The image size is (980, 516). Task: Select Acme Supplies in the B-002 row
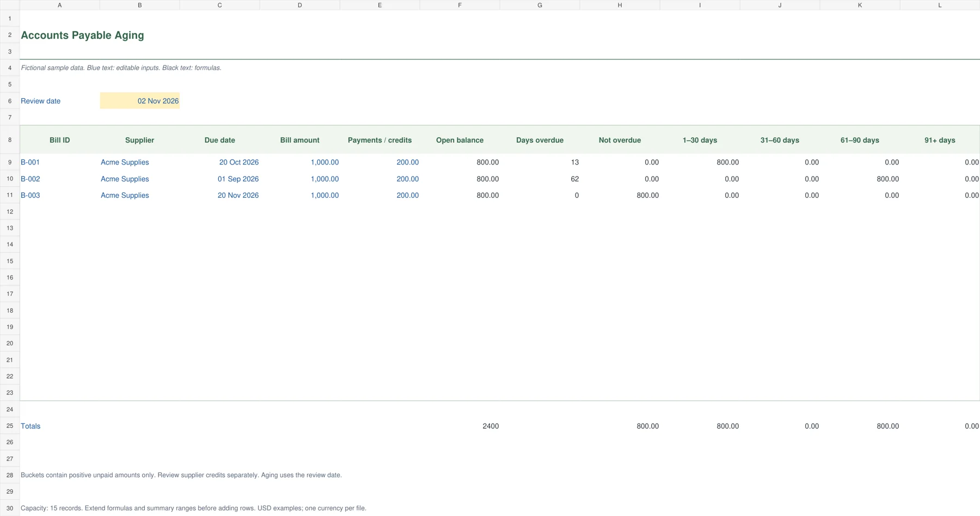139,179
